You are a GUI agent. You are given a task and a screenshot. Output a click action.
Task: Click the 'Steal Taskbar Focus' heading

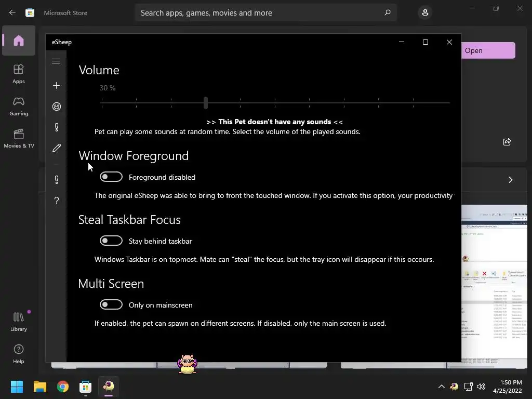pyautogui.click(x=129, y=220)
